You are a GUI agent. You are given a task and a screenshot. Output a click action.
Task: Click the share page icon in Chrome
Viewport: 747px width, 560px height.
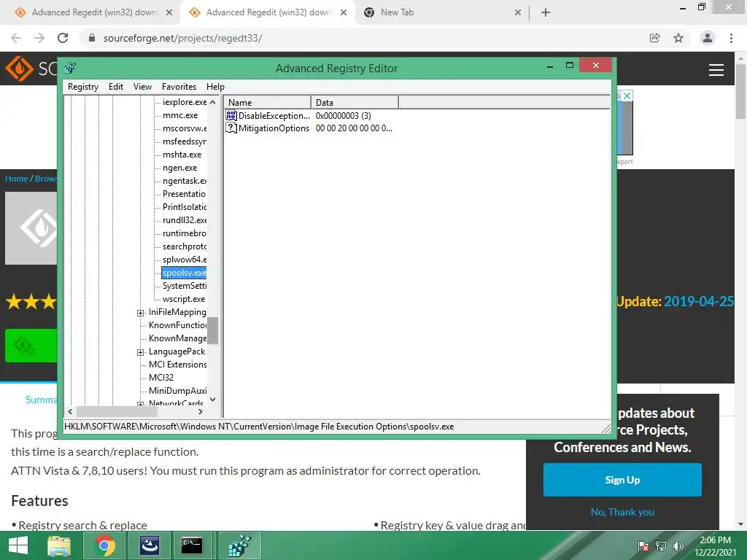coord(655,38)
